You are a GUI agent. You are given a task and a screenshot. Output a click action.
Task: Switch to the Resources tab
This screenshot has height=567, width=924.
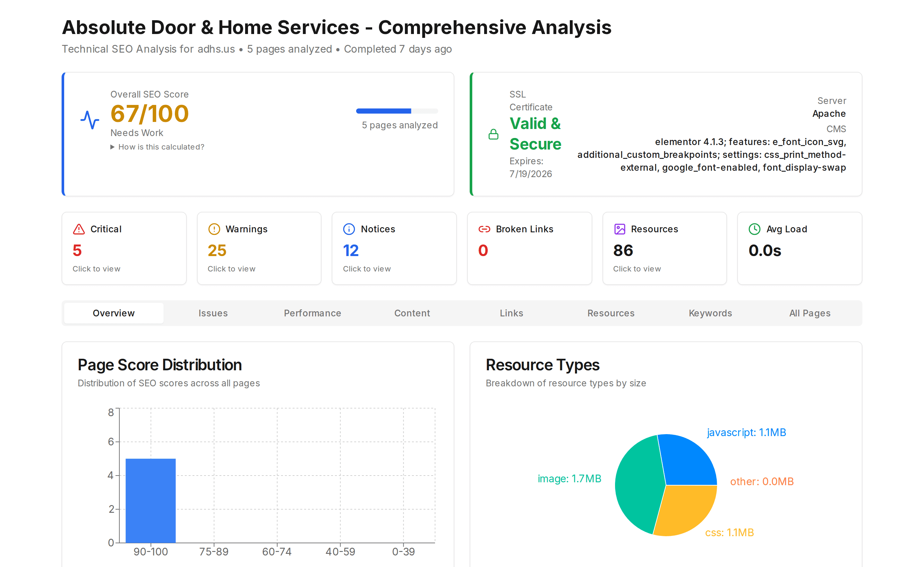611,313
